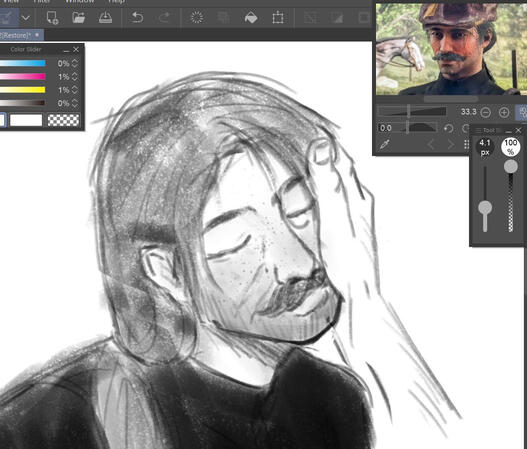Open the Window menu
Screen dimensions: 527x449
(79, 1)
